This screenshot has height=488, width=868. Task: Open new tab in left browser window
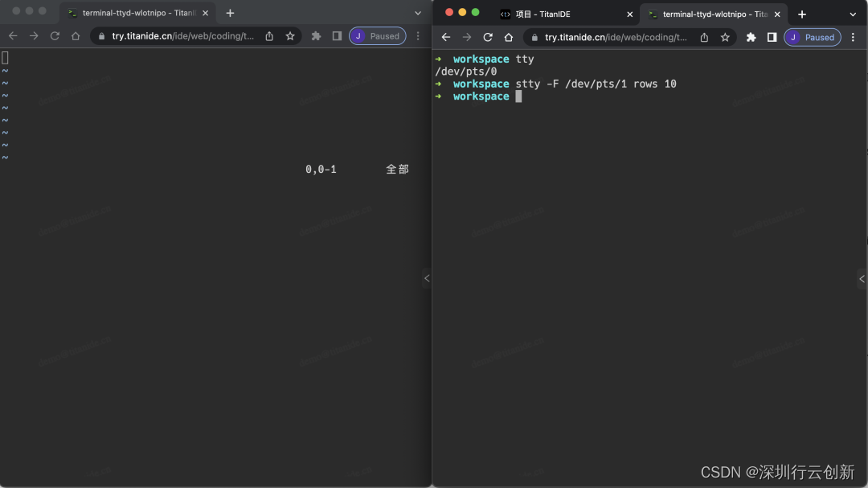click(x=231, y=13)
